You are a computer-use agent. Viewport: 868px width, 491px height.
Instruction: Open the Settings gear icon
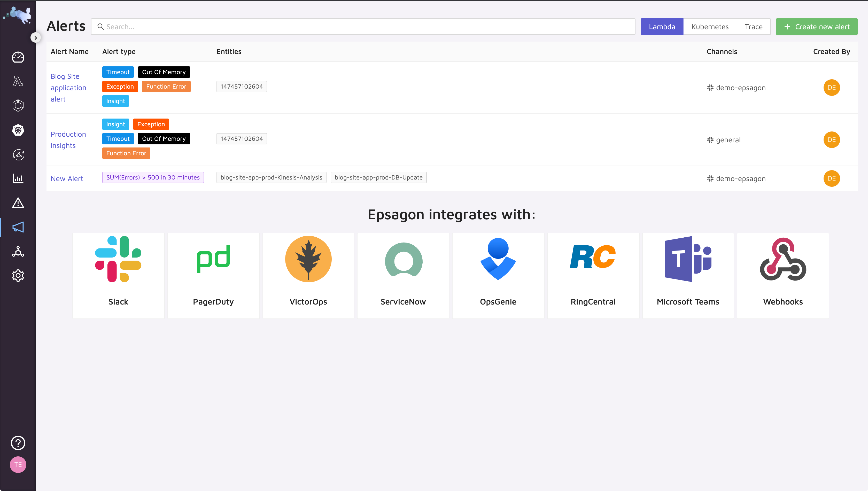[18, 276]
